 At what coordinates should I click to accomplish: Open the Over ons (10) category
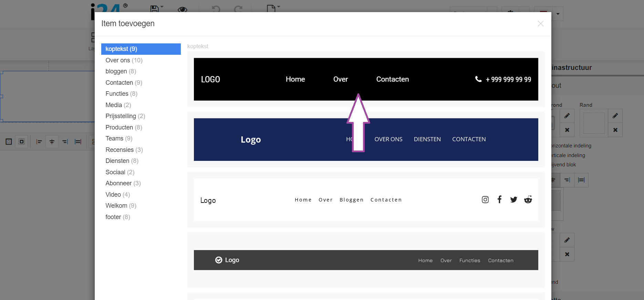124,60
